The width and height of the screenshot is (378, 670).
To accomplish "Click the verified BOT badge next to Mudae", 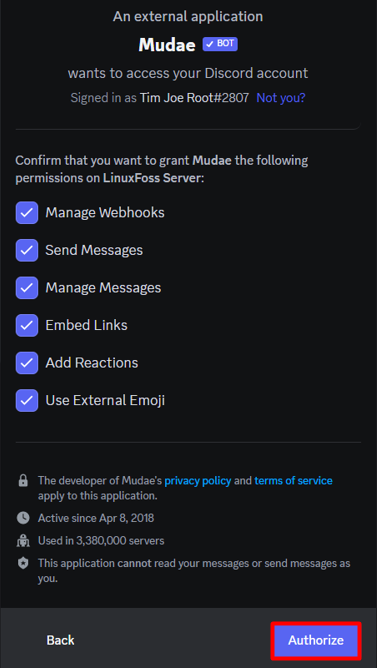I will click(x=220, y=44).
